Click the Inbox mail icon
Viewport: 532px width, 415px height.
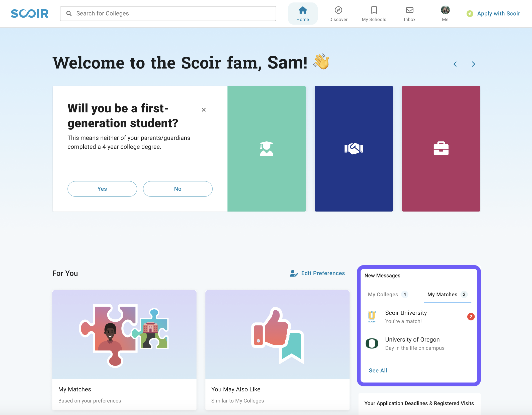pos(409,10)
